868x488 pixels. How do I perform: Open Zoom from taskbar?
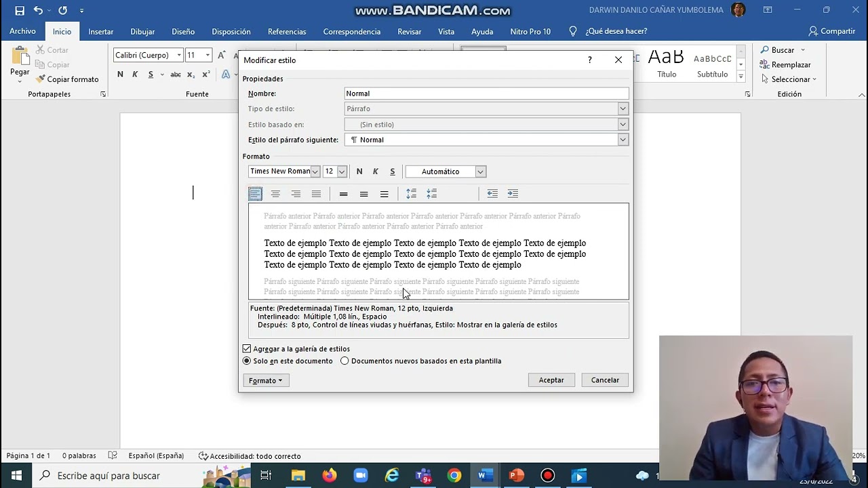pyautogui.click(x=361, y=476)
